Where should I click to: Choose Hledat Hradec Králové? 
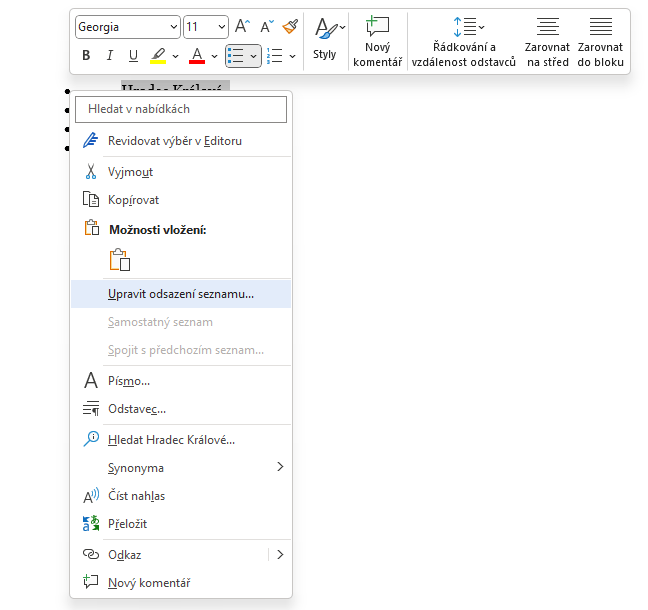click(x=181, y=440)
